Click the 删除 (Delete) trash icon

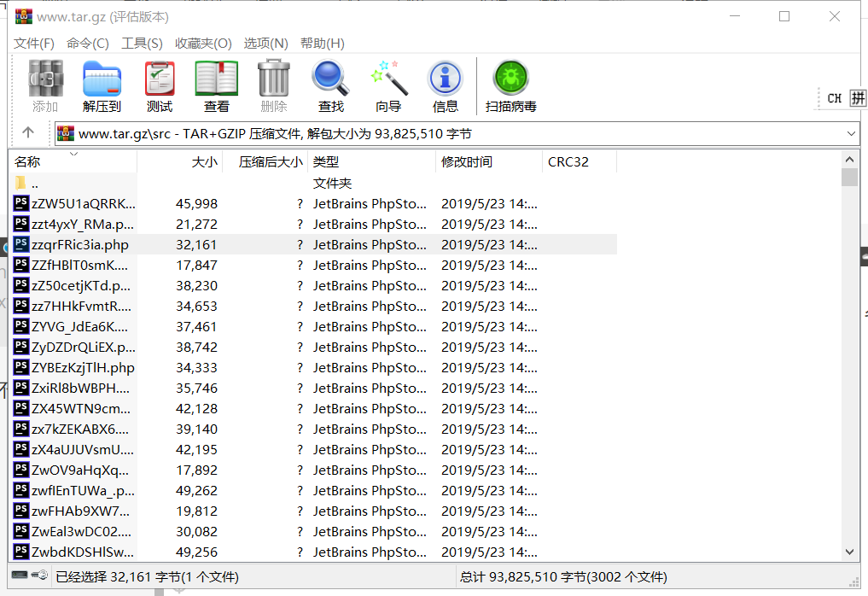[272, 85]
